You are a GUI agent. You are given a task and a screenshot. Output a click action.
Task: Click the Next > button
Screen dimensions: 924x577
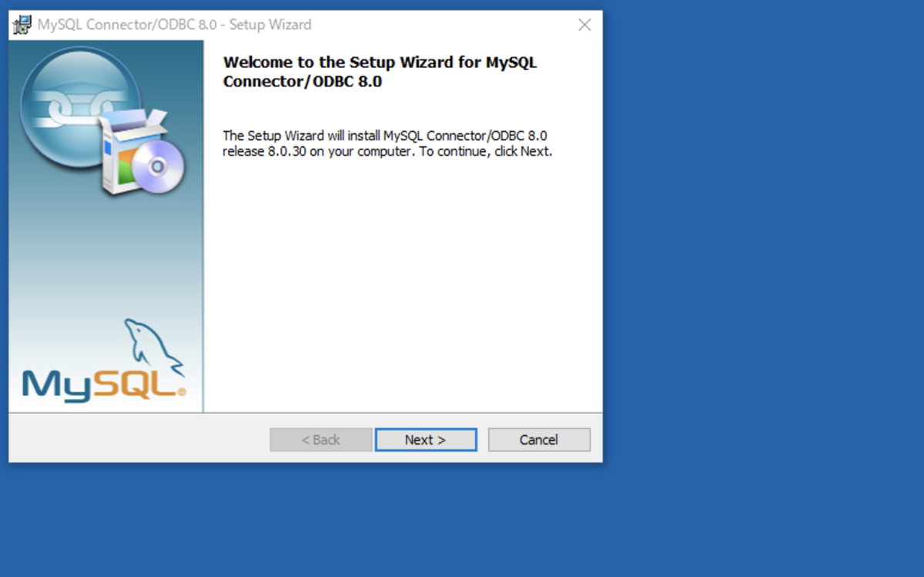pyautogui.click(x=426, y=440)
